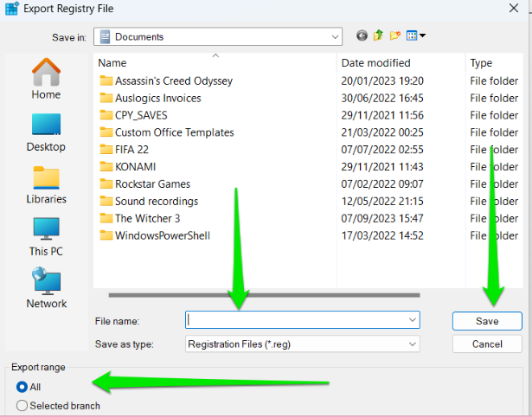The height and width of the screenshot is (418, 532).
Task: Click the date 30/06/2022 16:45
Action: [x=382, y=98]
